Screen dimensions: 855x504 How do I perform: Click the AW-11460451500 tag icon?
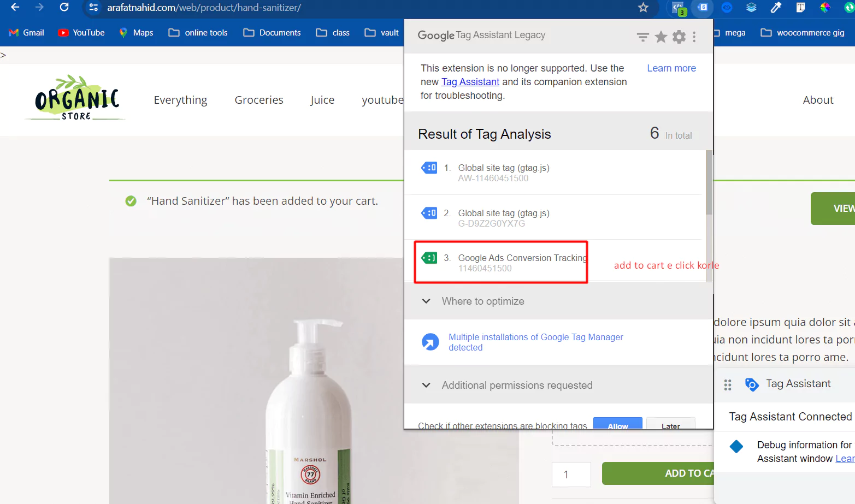429,168
